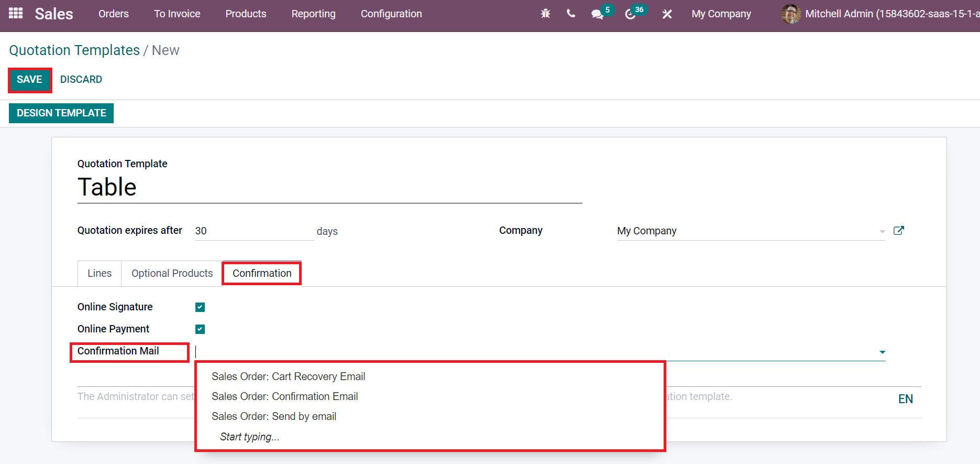Click the EN language button
This screenshot has width=980, height=464.
906,399
